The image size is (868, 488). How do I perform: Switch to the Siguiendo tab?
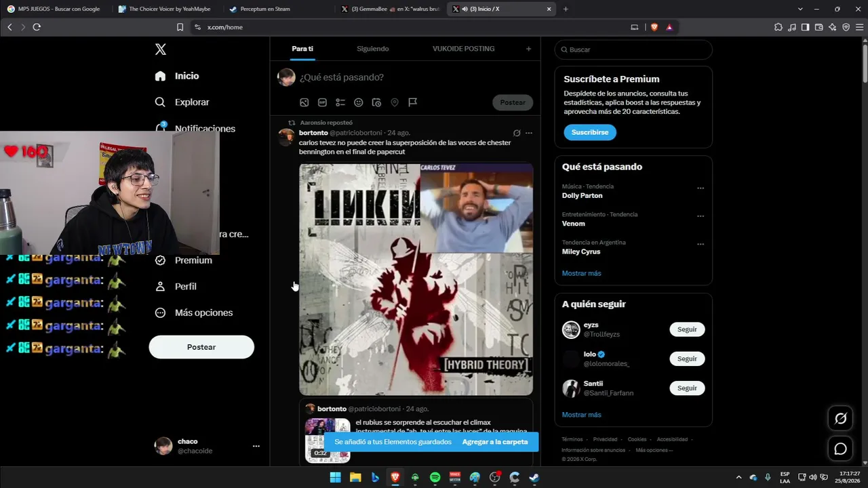373,49
